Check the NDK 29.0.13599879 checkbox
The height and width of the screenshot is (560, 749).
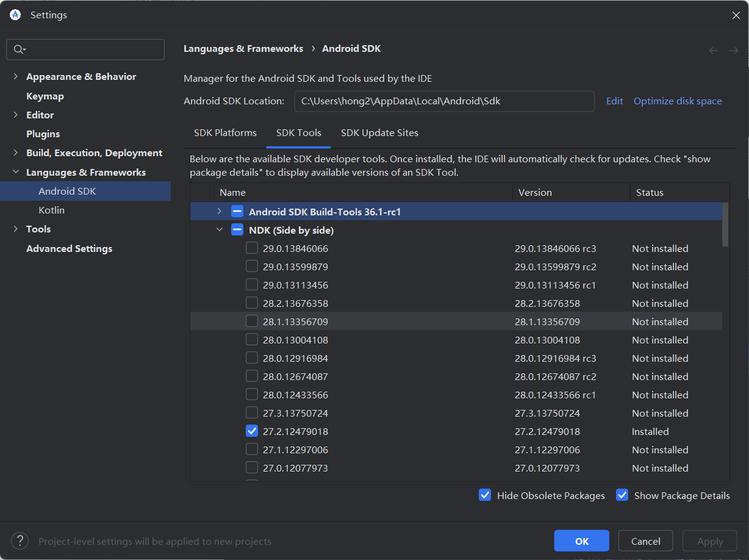(252, 267)
